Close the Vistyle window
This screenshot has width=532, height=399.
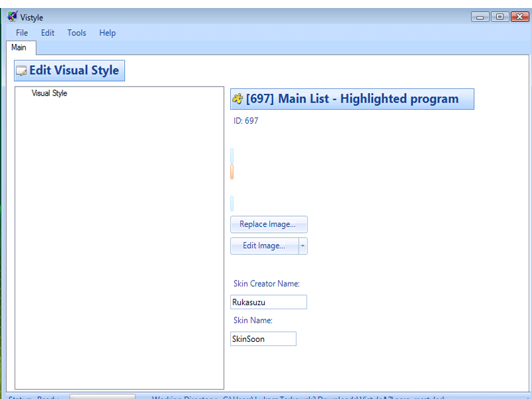point(519,17)
